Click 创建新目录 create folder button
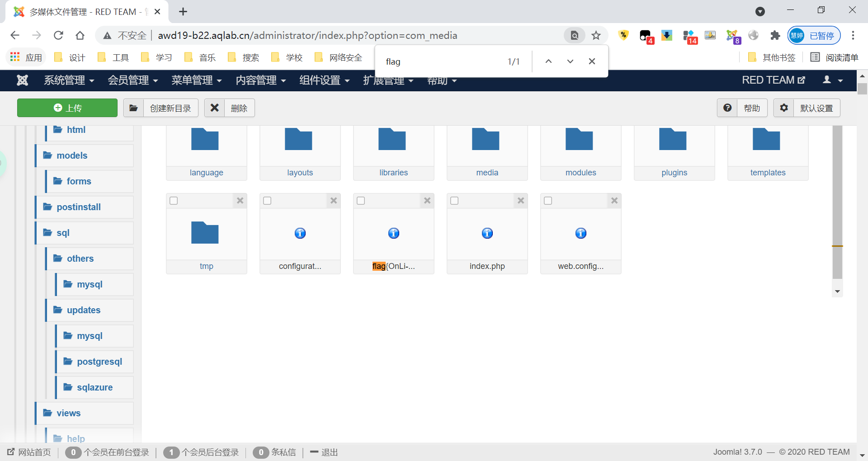This screenshot has width=868, height=461. point(160,108)
